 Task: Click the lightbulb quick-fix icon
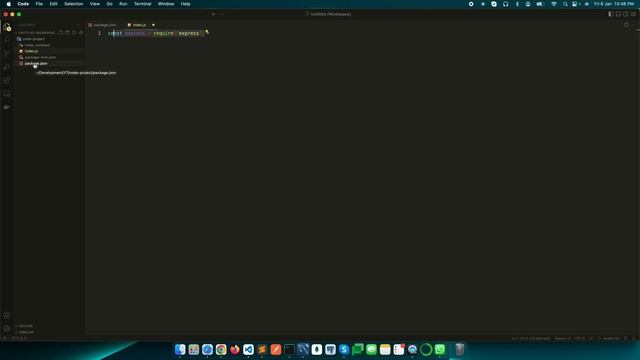pos(207,31)
